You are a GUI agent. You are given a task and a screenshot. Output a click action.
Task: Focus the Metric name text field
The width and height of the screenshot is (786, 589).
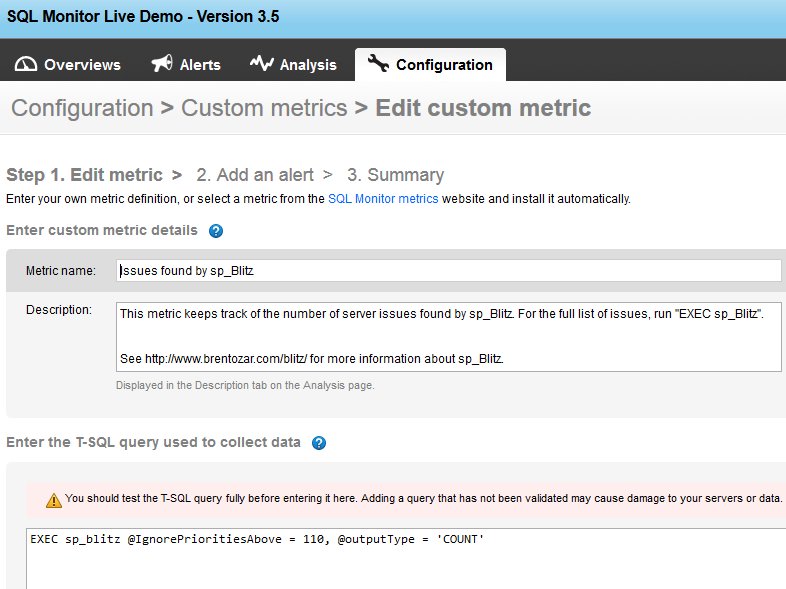(448, 271)
